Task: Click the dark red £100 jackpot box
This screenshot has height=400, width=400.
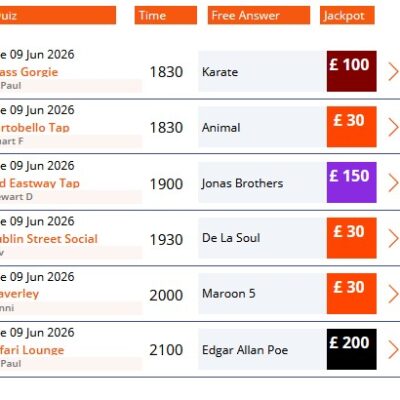Action: (x=352, y=71)
